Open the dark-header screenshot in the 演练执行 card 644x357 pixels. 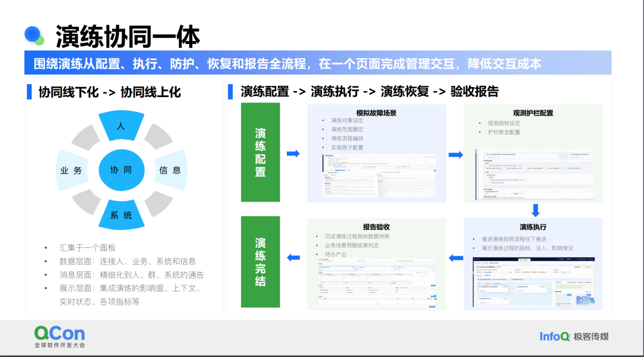tap(534, 283)
